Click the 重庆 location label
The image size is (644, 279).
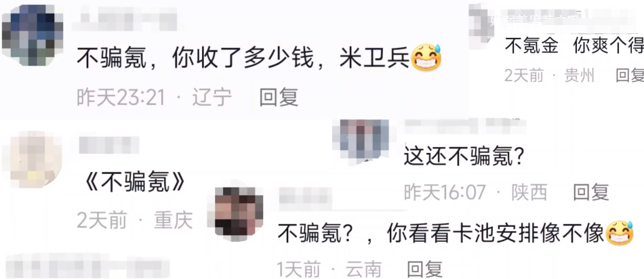tap(174, 221)
